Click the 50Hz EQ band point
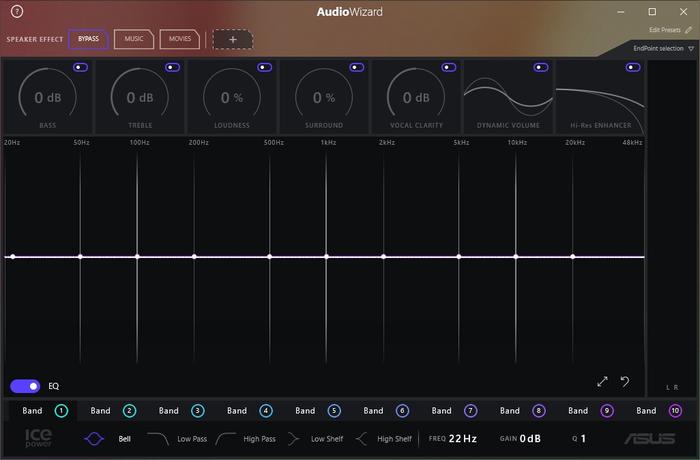The image size is (700, 460). tap(80, 257)
